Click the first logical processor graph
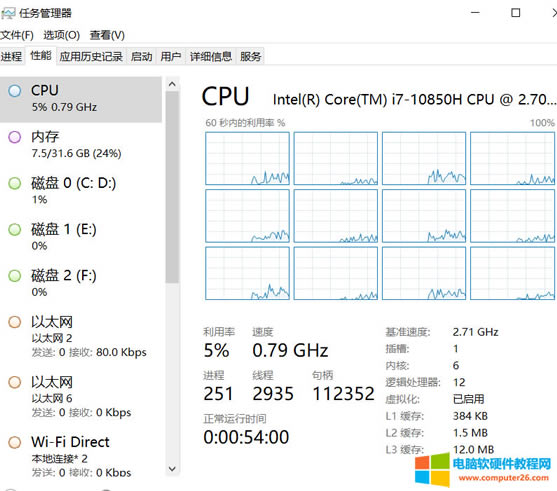The image size is (557, 491). [x=247, y=158]
